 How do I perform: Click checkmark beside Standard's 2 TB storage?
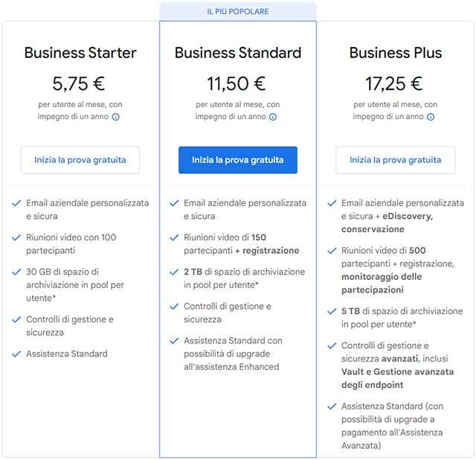pyautogui.click(x=175, y=272)
